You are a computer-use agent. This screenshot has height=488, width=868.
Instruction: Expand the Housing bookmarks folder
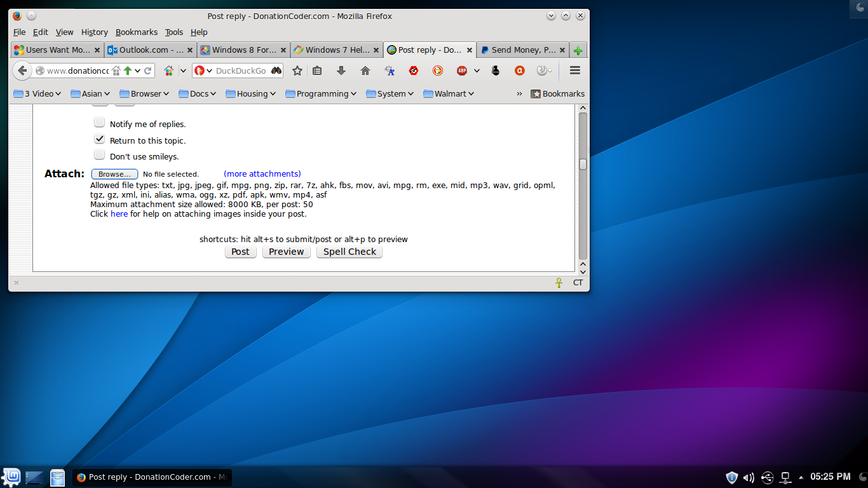[251, 93]
